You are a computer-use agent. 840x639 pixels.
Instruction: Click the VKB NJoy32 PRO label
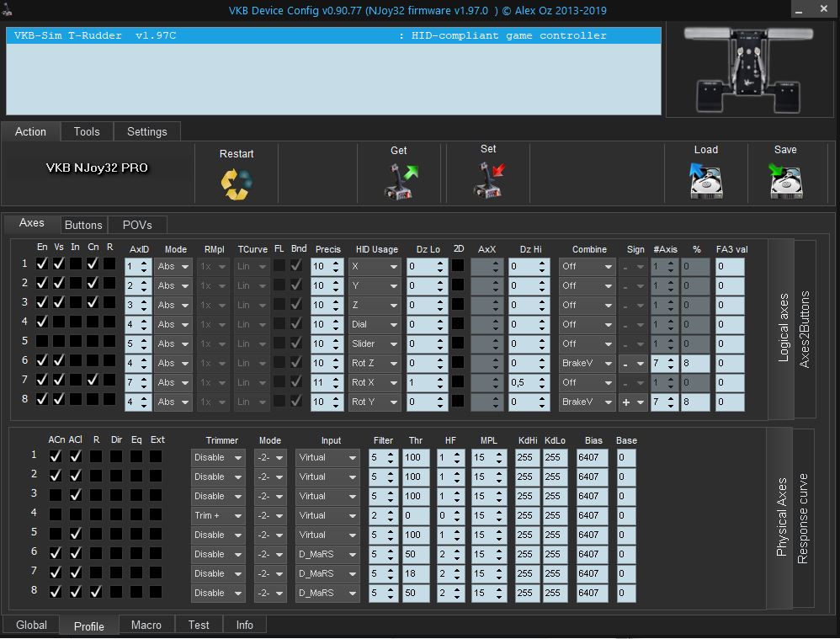point(97,168)
